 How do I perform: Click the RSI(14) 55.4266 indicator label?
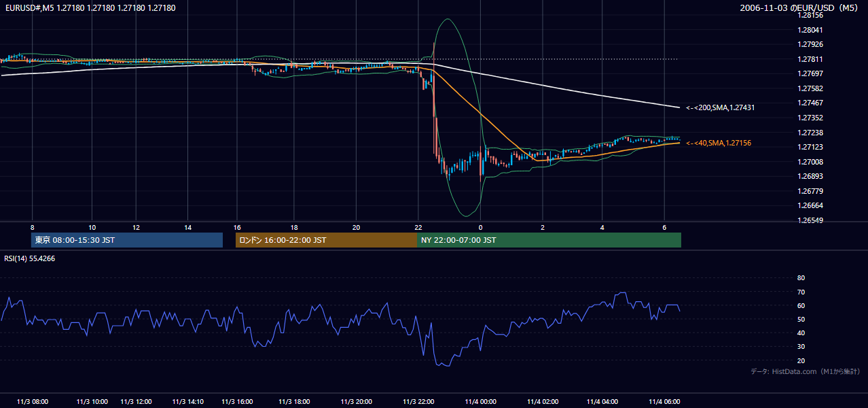pyautogui.click(x=30, y=258)
